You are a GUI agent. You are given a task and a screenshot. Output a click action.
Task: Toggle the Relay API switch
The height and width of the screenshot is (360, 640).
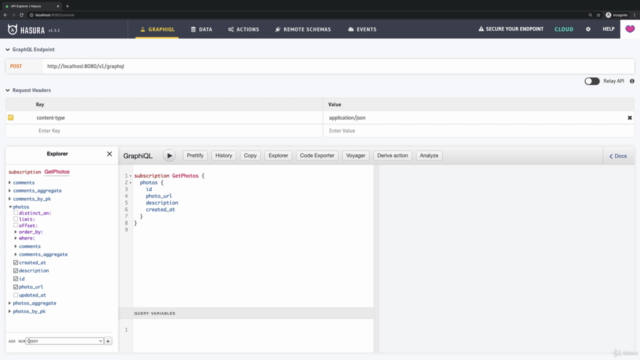pos(592,81)
